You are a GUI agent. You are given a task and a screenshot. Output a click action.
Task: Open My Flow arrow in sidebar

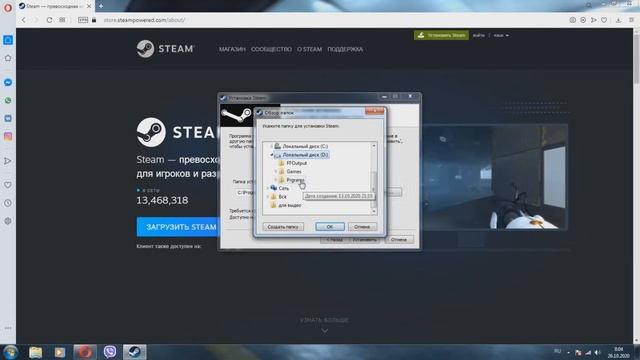coord(8,161)
